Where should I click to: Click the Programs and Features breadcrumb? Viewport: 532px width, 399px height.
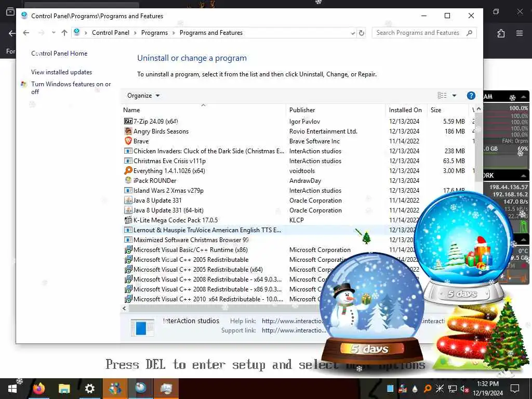[211, 33]
